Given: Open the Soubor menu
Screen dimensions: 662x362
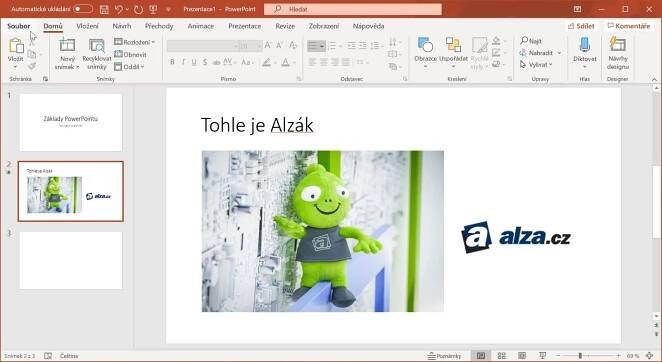Looking at the screenshot, I should [19, 26].
